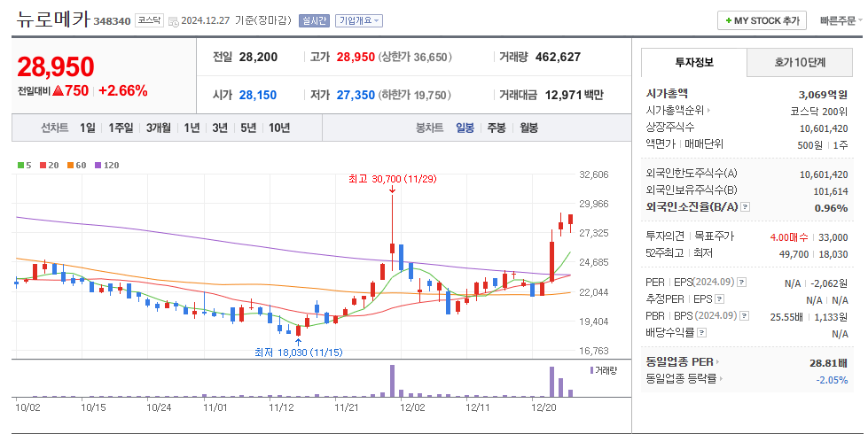868x434 pixels.
Task: Click the 목표주가 label
Action: 714,236
